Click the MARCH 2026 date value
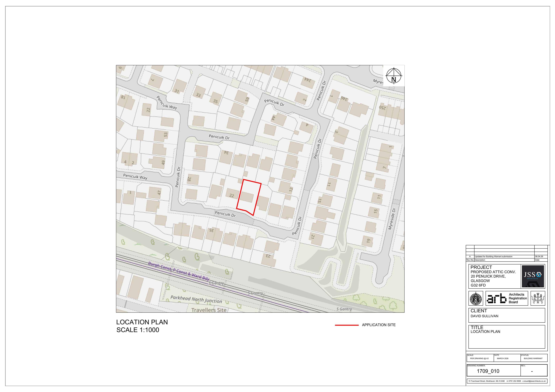The height and width of the screenshot is (392, 555). click(503, 358)
